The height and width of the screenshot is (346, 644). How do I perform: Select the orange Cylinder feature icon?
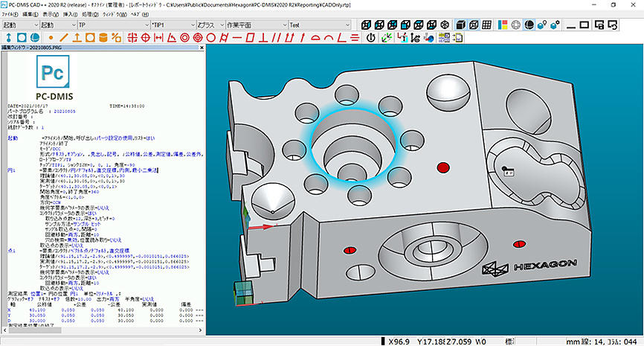pos(103,38)
